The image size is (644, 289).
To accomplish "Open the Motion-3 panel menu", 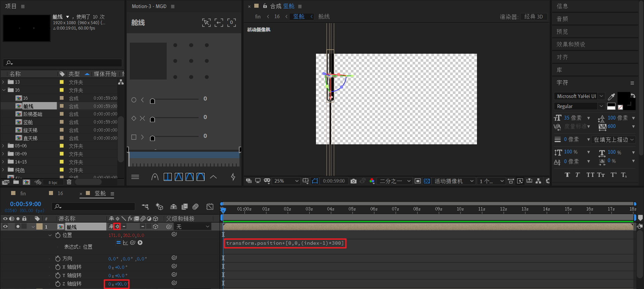I will tap(173, 6).
